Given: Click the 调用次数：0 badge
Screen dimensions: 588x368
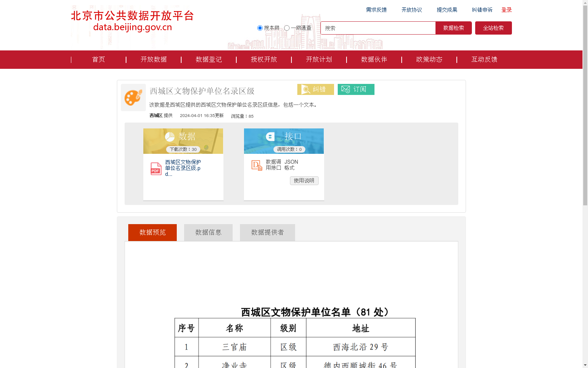Looking at the screenshot, I should (x=289, y=149).
